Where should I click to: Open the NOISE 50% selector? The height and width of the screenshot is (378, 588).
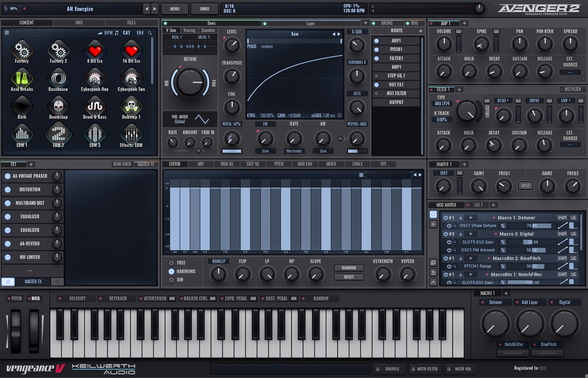pyautogui.click(x=232, y=124)
